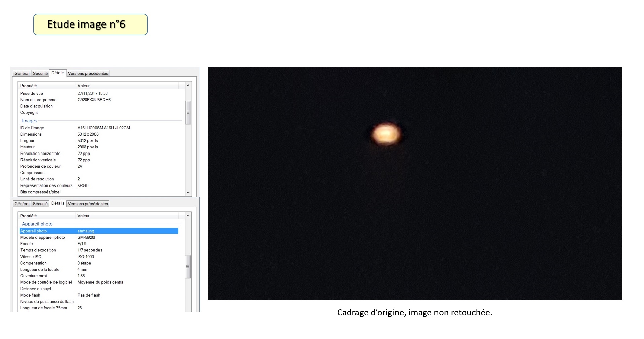Click the value 5312 x 2988
This screenshot has height=339, width=644.
[x=88, y=134]
